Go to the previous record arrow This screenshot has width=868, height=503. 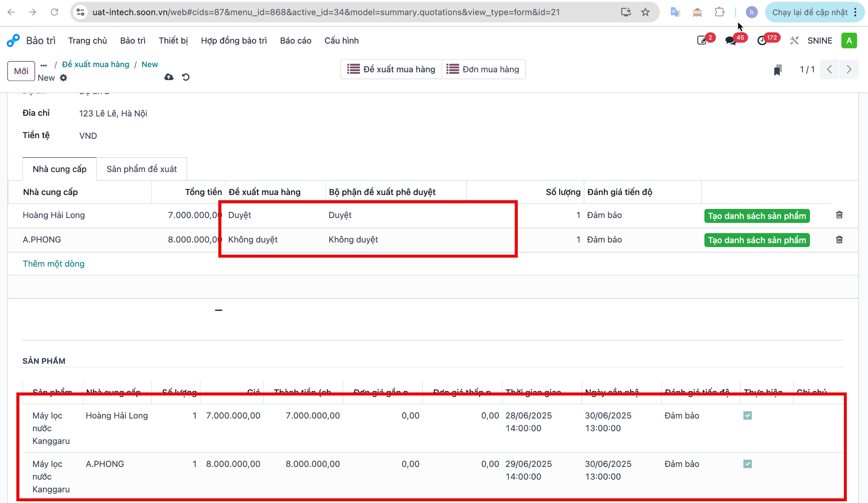pyautogui.click(x=829, y=69)
